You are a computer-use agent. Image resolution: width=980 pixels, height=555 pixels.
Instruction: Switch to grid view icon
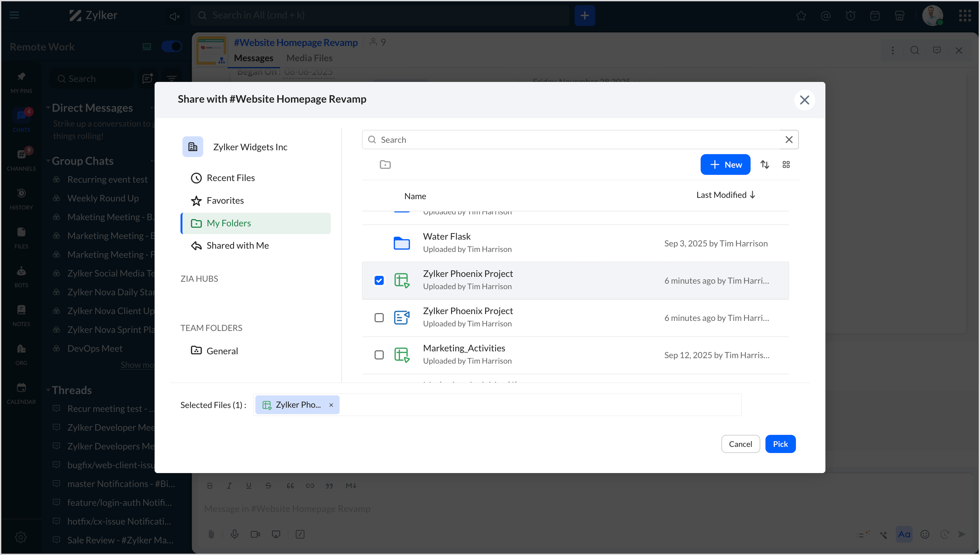tap(786, 165)
